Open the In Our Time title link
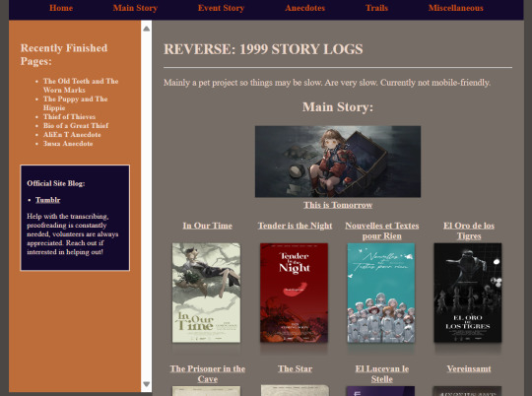This screenshot has width=532, height=396. [x=207, y=226]
